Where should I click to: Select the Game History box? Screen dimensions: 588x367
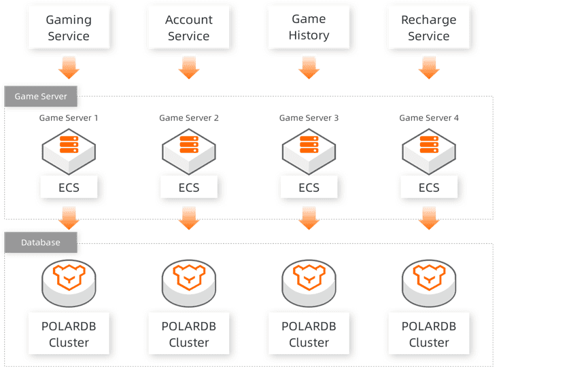coord(309,27)
